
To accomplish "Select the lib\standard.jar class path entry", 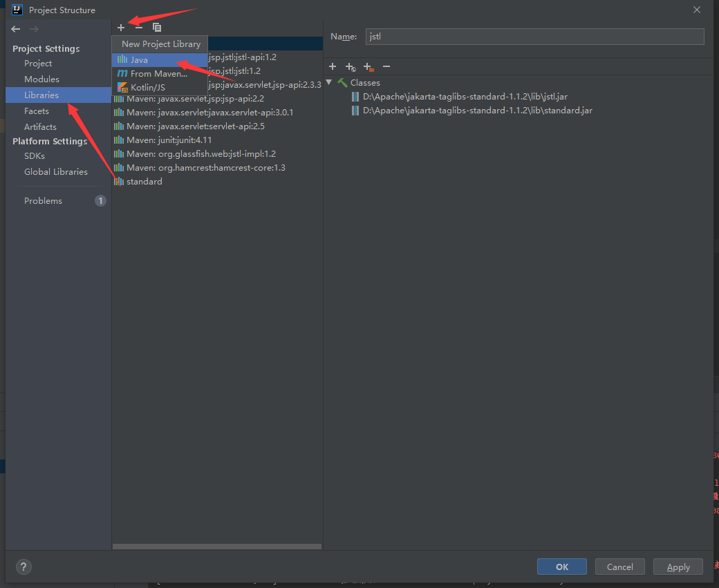I will [477, 111].
